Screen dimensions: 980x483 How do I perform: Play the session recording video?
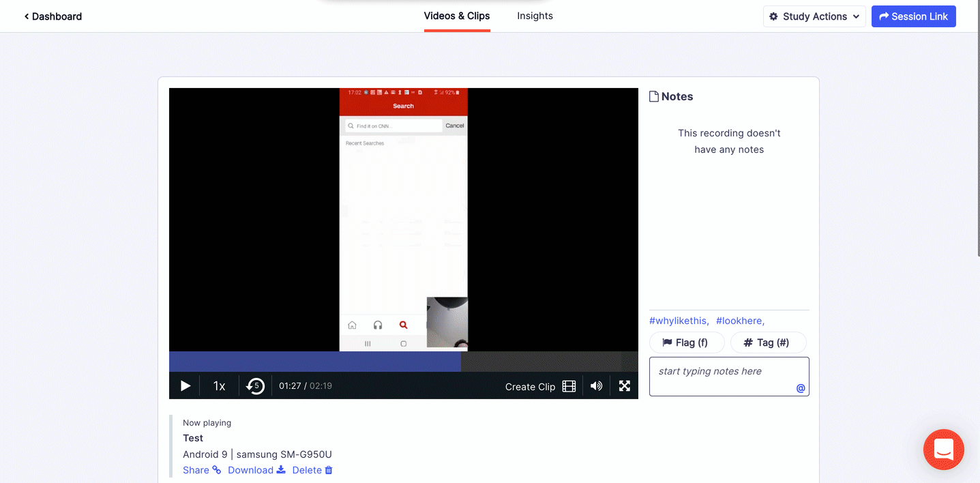185,386
